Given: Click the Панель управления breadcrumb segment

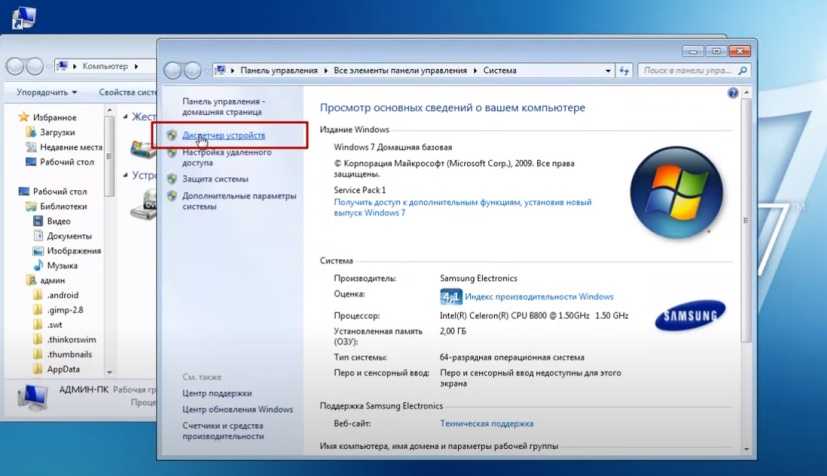Looking at the screenshot, I should point(279,70).
